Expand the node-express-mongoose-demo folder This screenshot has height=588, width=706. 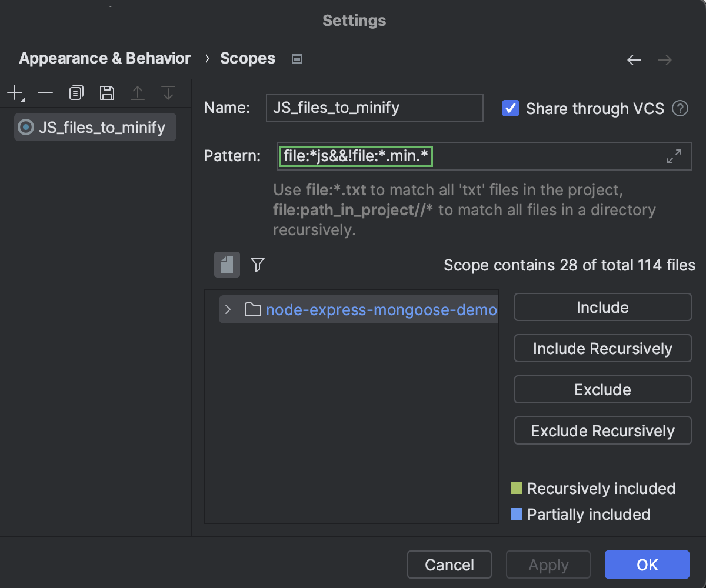(x=228, y=309)
